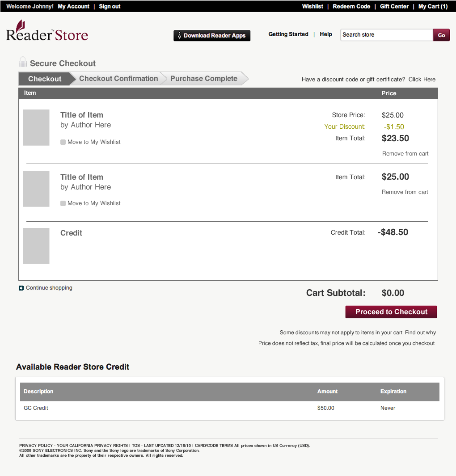The height and width of the screenshot is (476, 456).
Task: Open the Redeem Code link
Action: (351, 7)
